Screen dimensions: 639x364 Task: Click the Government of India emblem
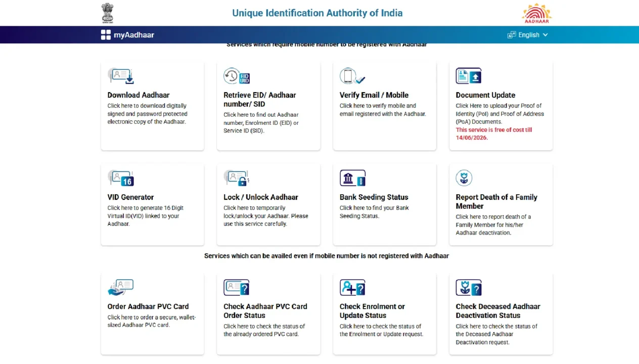(x=108, y=13)
